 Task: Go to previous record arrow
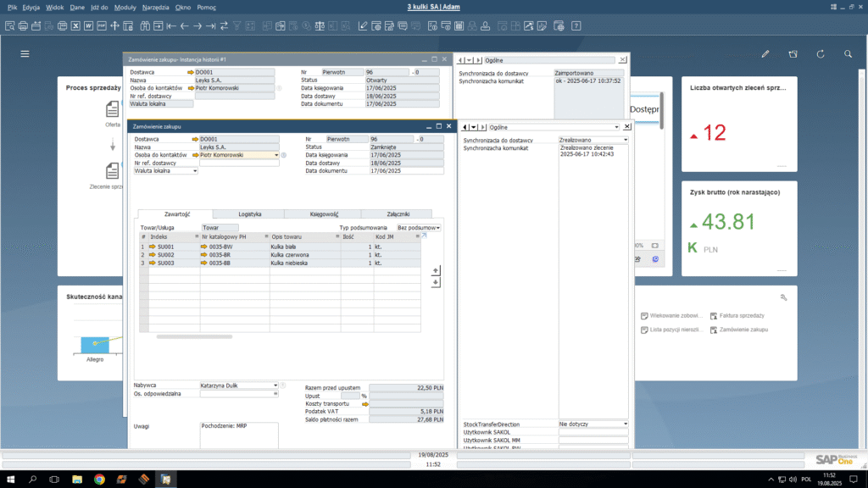click(x=184, y=26)
